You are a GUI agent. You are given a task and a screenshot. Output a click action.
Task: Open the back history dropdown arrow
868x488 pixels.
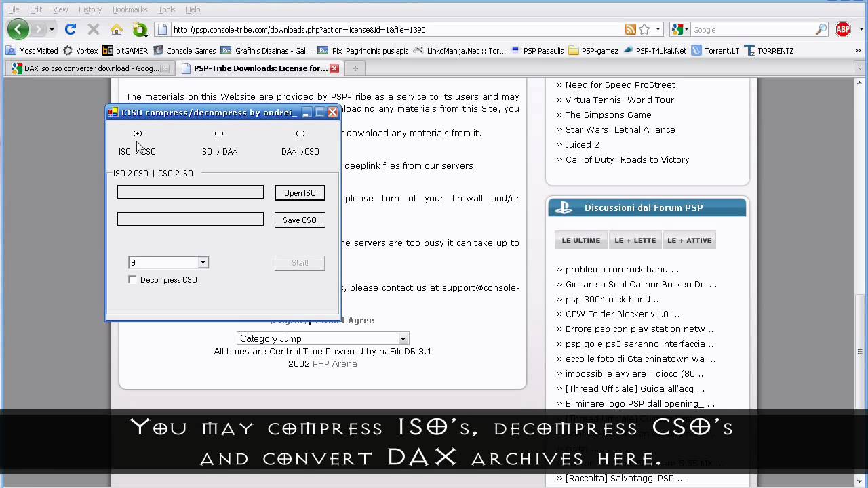pos(52,30)
